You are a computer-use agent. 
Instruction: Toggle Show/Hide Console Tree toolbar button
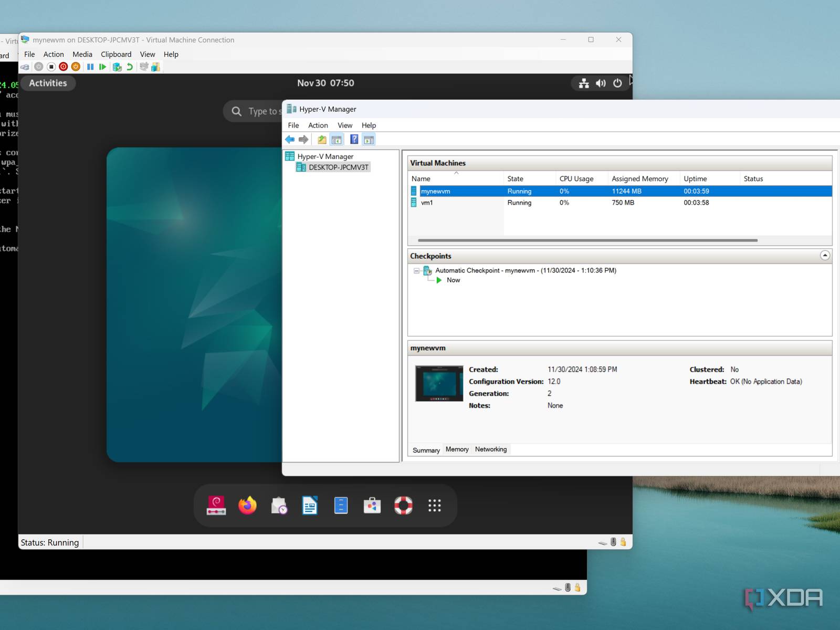(337, 140)
